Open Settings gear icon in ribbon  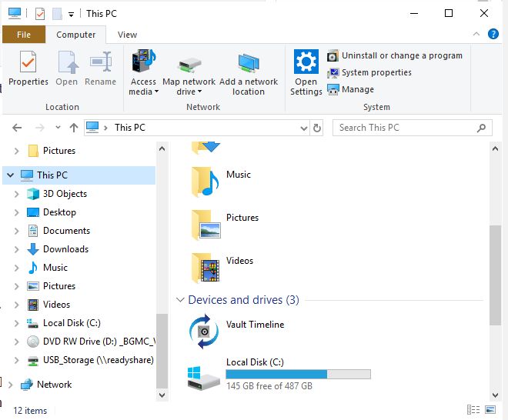306,62
